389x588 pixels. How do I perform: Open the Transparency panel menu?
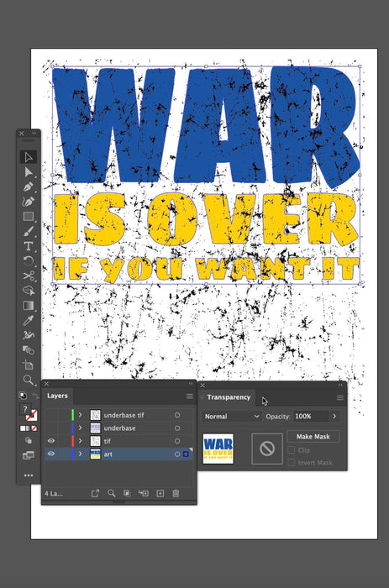(x=340, y=398)
